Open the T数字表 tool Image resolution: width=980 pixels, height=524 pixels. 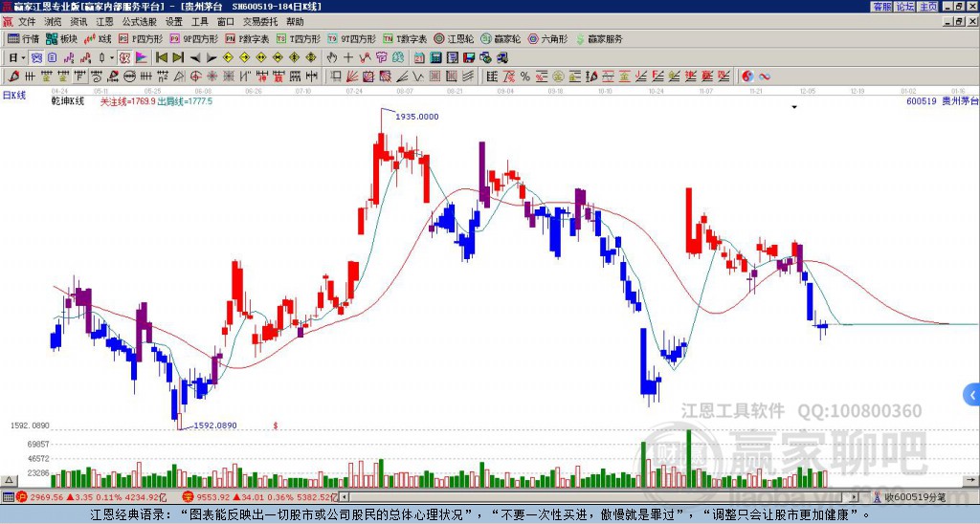point(405,38)
